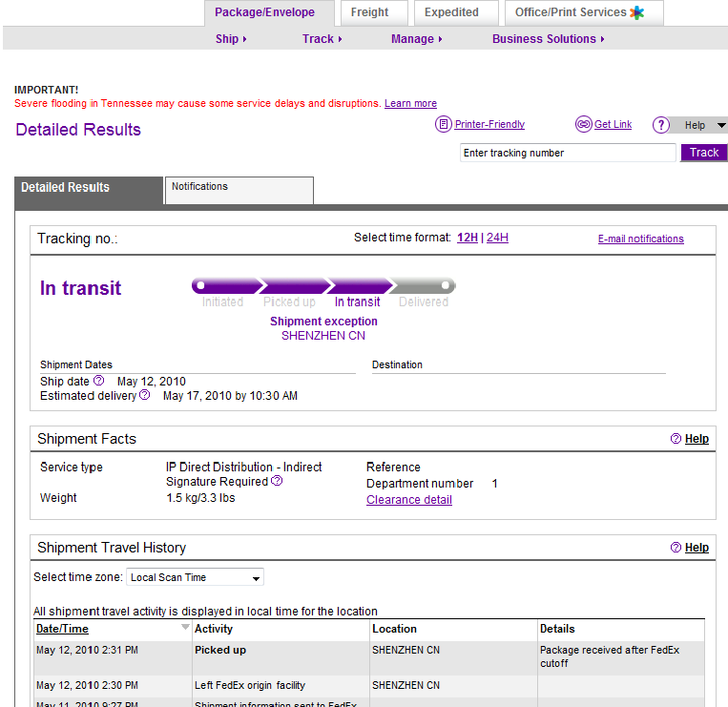The image size is (728, 707).
Task: Click the Location column header
Action: (x=394, y=629)
